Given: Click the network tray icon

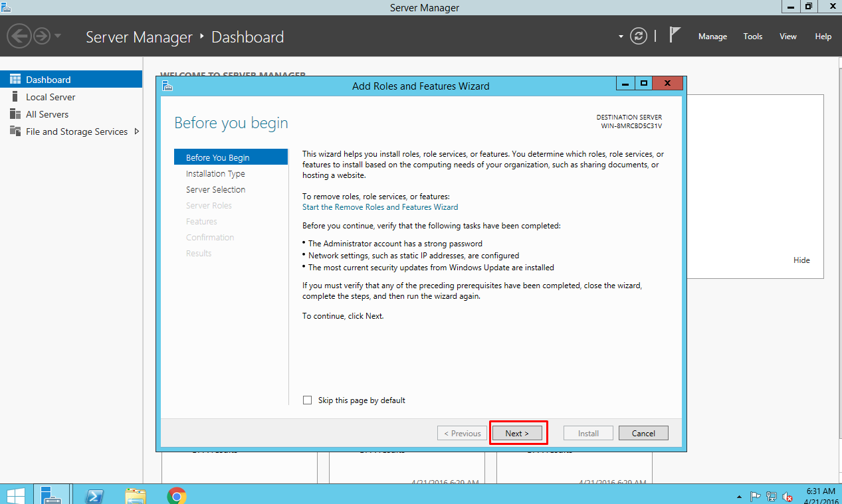Looking at the screenshot, I should point(772,496).
